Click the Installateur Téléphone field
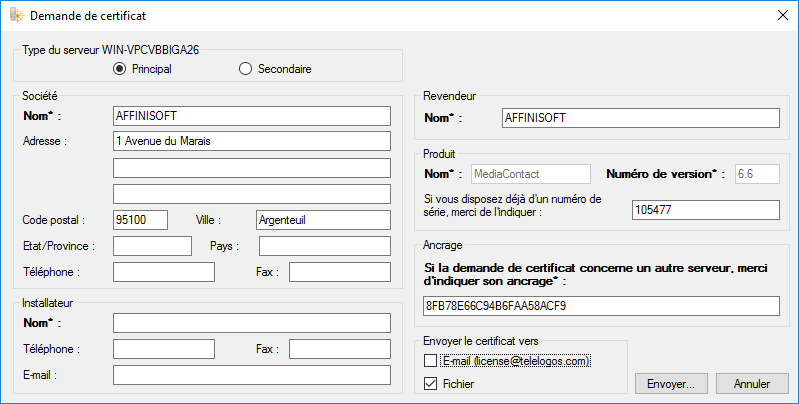Viewport: 799px width, 404px height. tap(164, 349)
